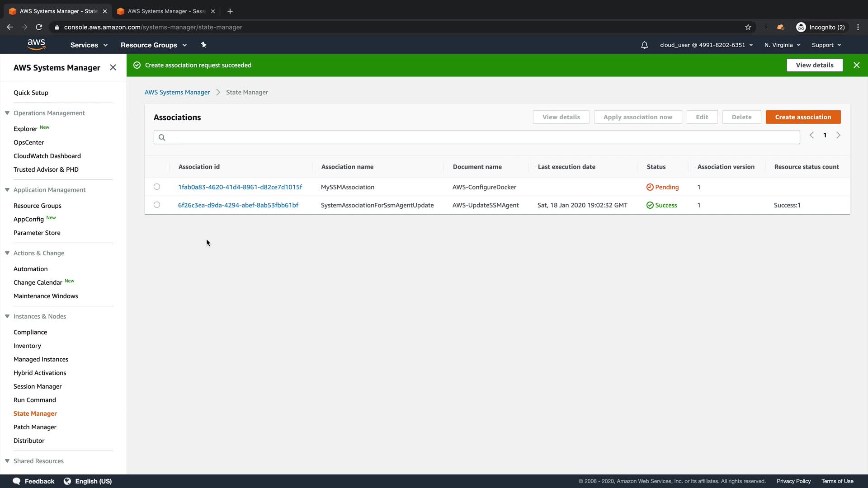Select the MySSMAssociation radio button
The image size is (868, 488).
click(157, 187)
